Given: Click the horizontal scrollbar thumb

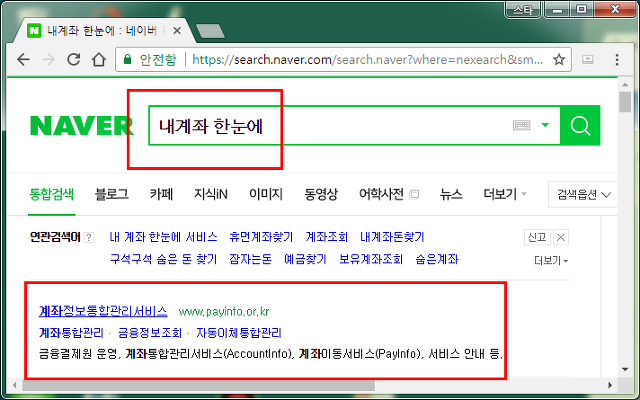Looking at the screenshot, I should [198, 385].
